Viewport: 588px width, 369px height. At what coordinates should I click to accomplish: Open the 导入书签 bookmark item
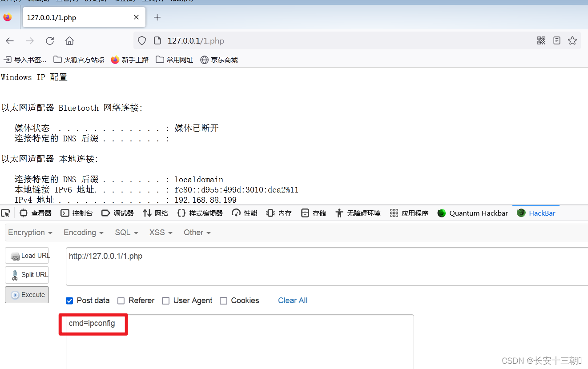(x=25, y=60)
